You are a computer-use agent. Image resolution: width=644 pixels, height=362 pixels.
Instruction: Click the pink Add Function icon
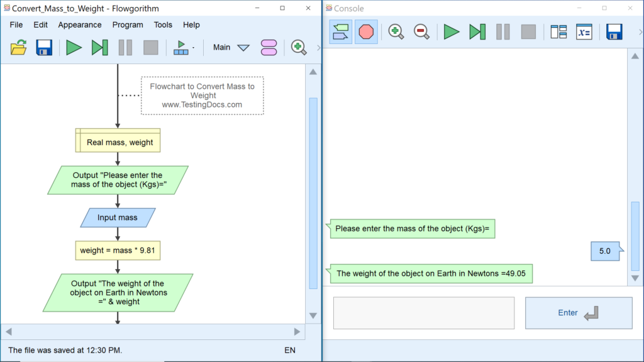click(x=269, y=47)
